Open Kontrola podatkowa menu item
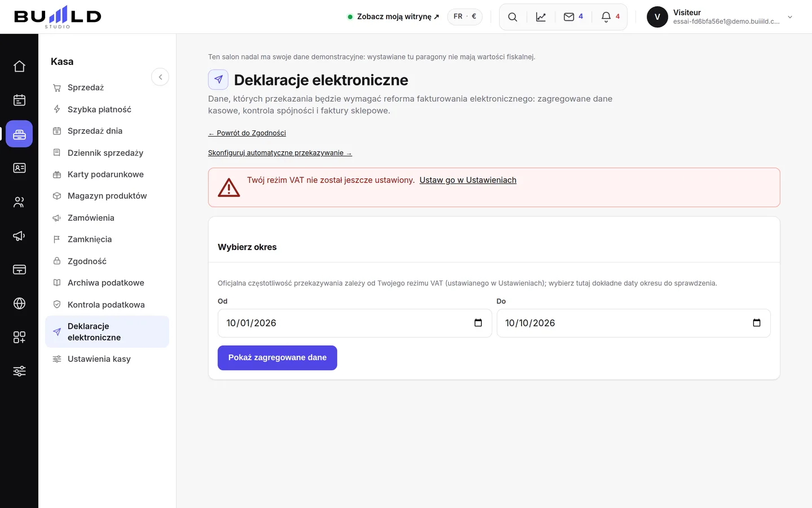 (107, 305)
